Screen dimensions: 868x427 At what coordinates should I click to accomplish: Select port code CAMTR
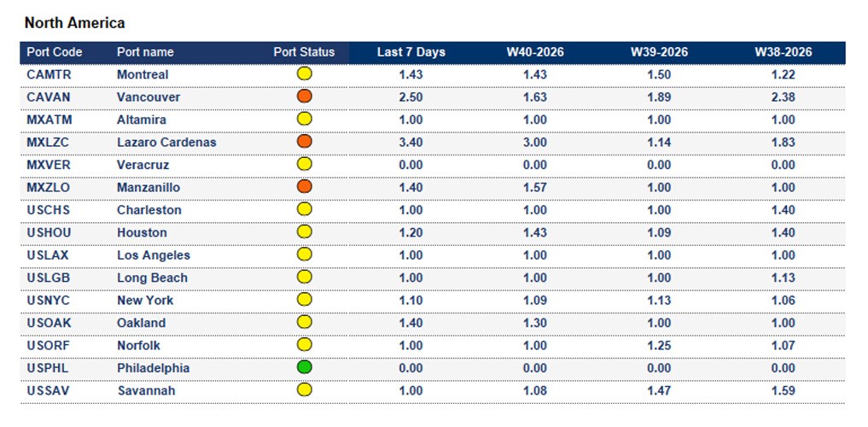tap(47, 74)
